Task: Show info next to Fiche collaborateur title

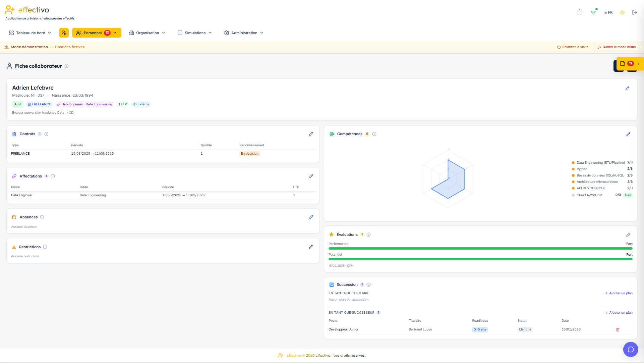Action: [x=66, y=66]
